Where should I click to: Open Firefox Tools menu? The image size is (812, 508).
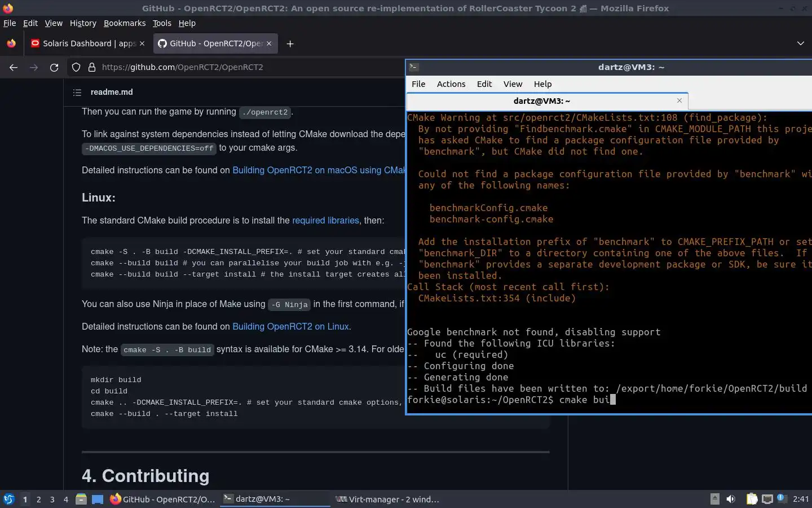click(162, 23)
